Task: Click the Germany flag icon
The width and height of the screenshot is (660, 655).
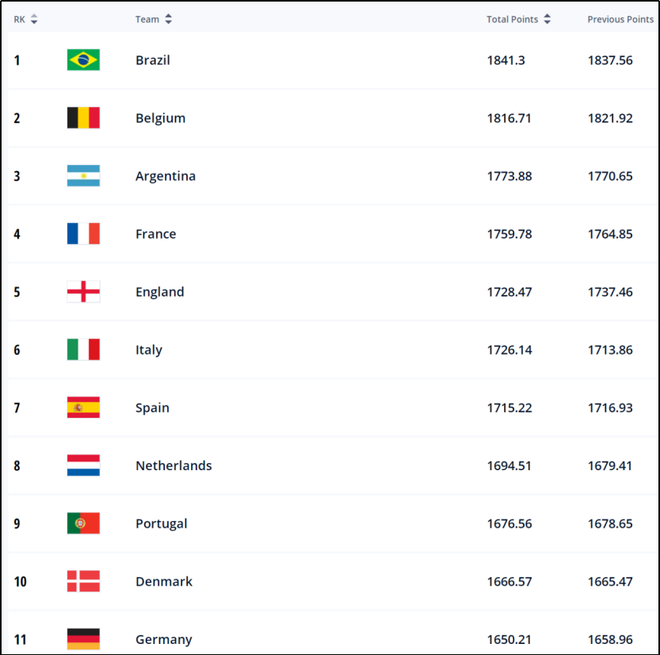Action: [83, 639]
